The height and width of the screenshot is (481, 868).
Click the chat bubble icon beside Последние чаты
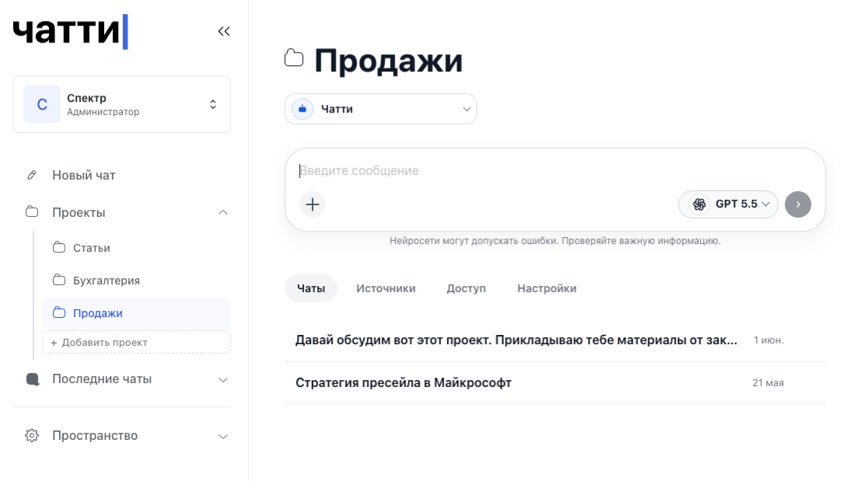(33, 379)
